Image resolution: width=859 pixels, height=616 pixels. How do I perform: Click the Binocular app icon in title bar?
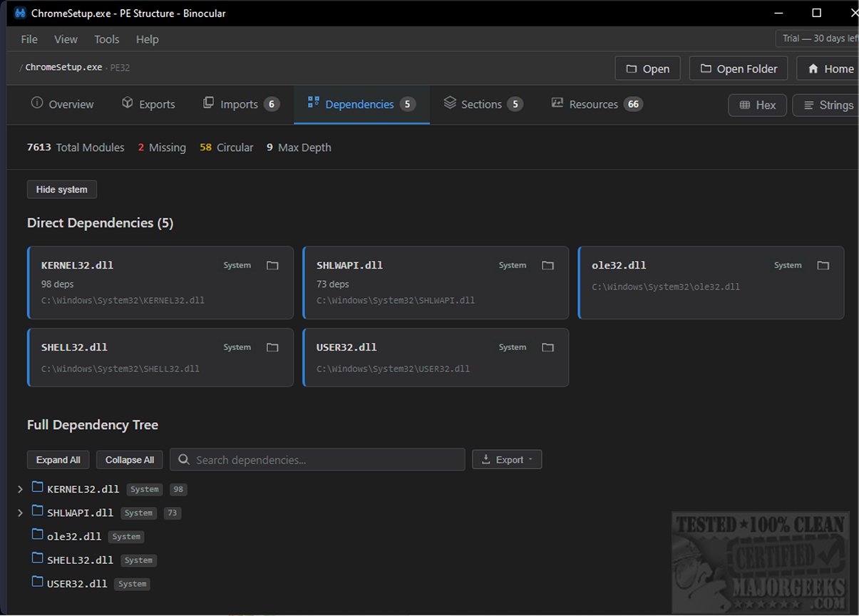[x=20, y=13]
